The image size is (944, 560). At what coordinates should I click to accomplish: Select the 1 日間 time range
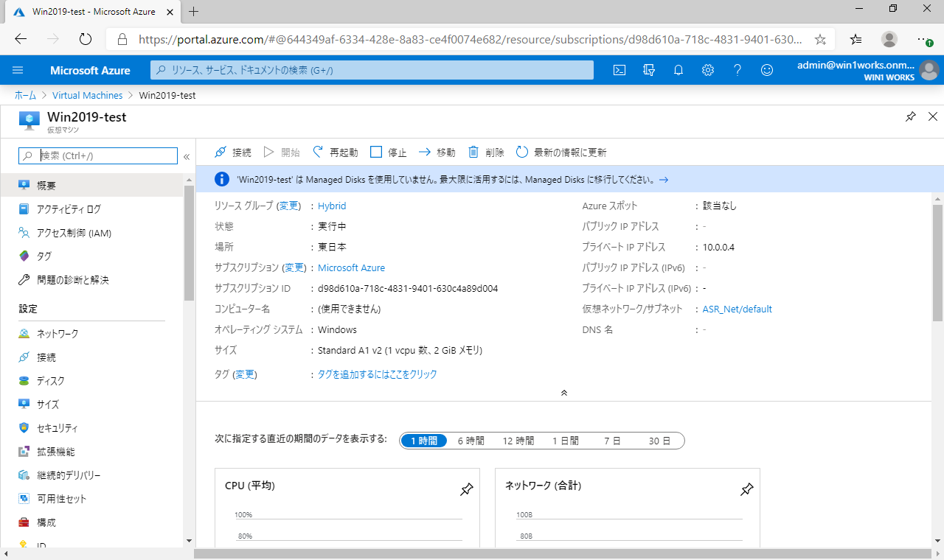pyautogui.click(x=566, y=441)
